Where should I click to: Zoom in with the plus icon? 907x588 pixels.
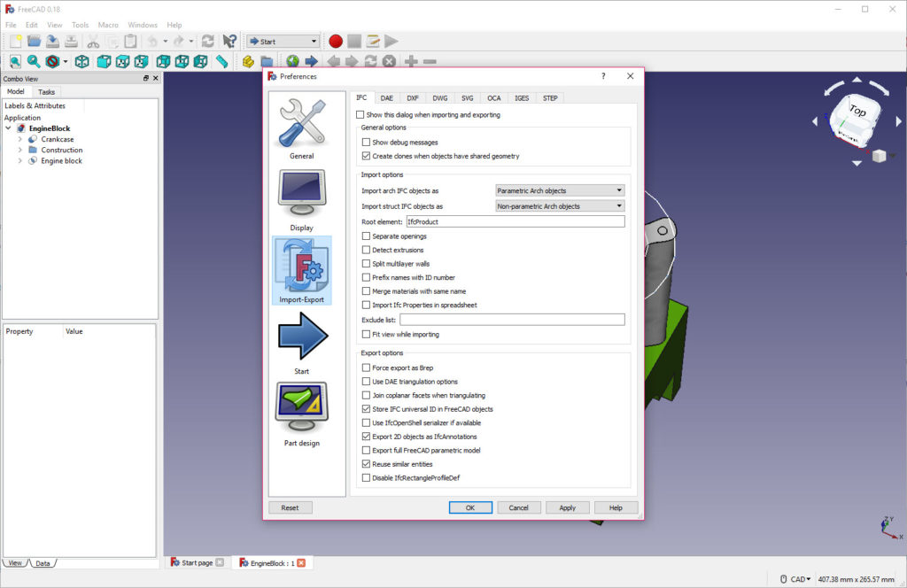click(x=411, y=61)
